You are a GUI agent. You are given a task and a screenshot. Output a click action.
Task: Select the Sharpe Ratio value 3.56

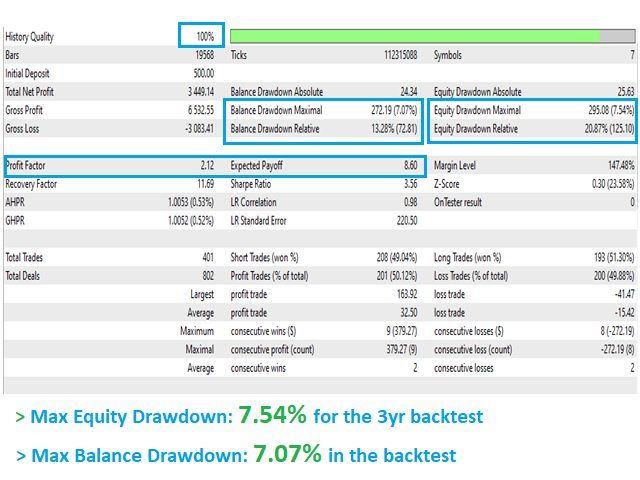coord(411,184)
